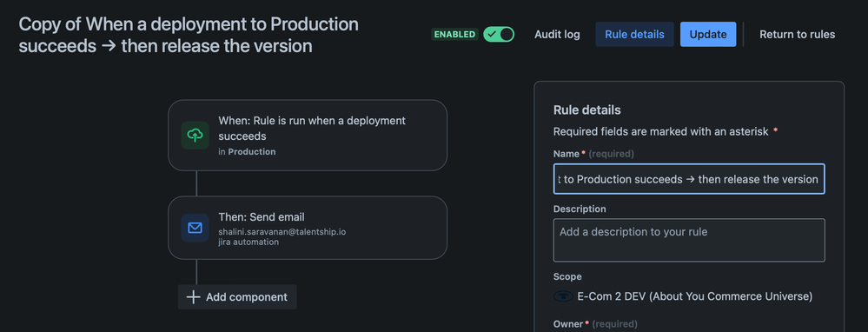Click the ENABLED status badge

point(454,34)
